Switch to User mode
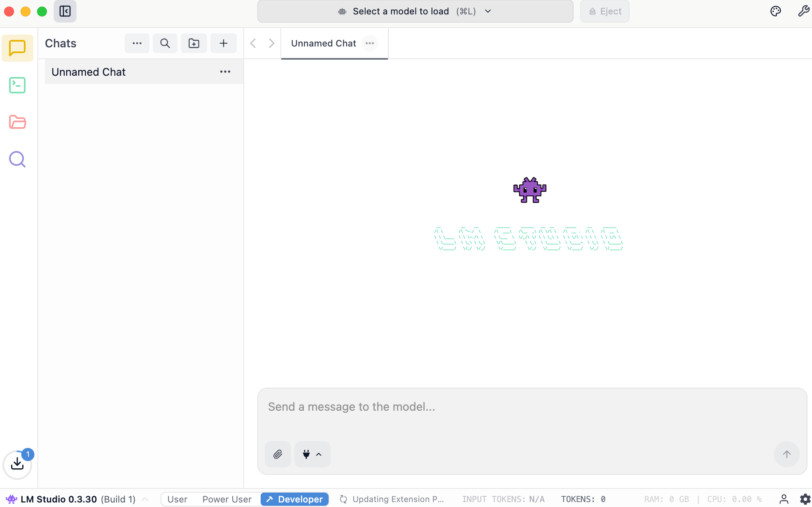 click(177, 499)
